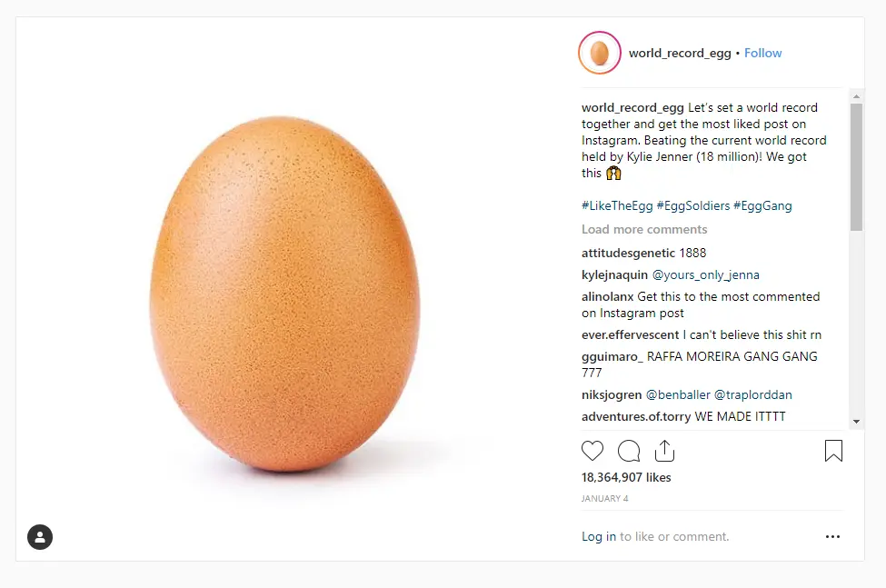Open the three-dot more options menu
The height and width of the screenshot is (588, 886).
tap(832, 537)
